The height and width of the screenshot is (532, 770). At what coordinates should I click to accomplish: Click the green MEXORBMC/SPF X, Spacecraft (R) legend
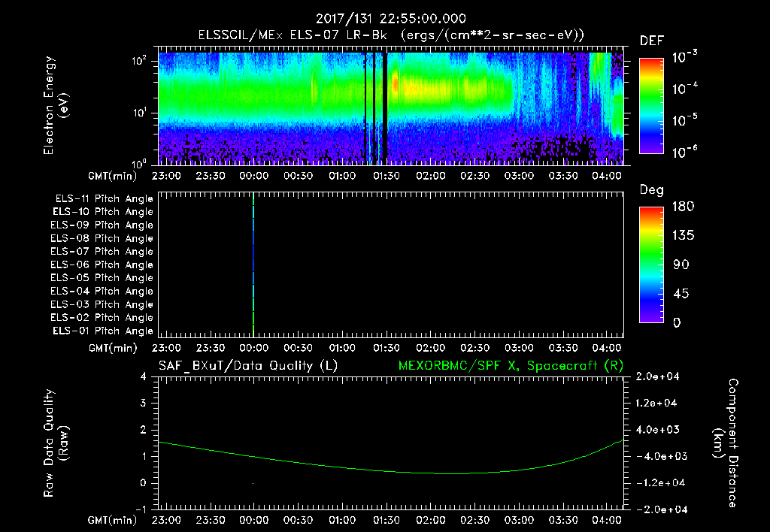(511, 366)
